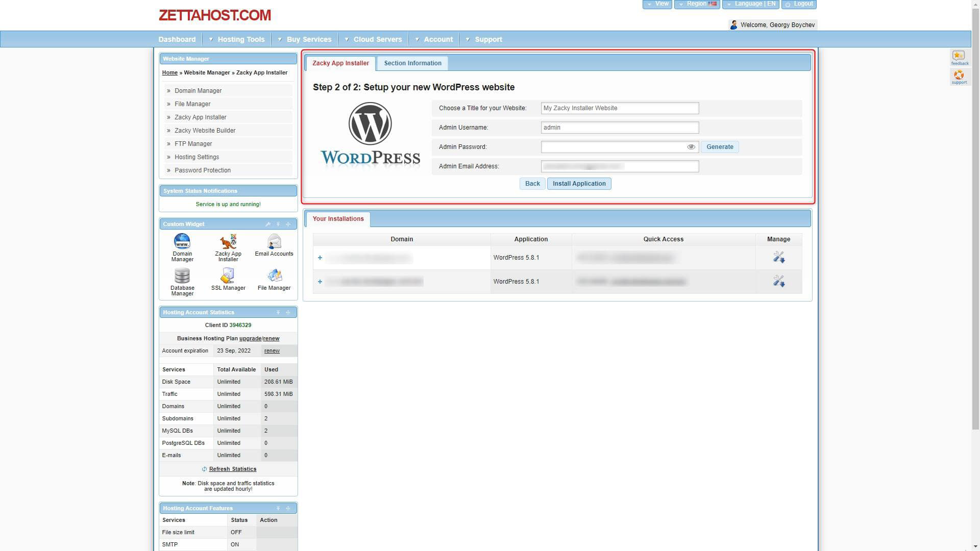
Task: Collapse Hosting Account Features panel
Action: click(278, 508)
